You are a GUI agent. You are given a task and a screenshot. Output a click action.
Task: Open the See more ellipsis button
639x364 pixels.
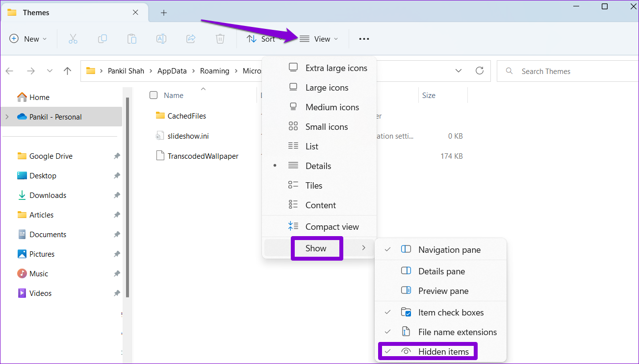click(364, 39)
